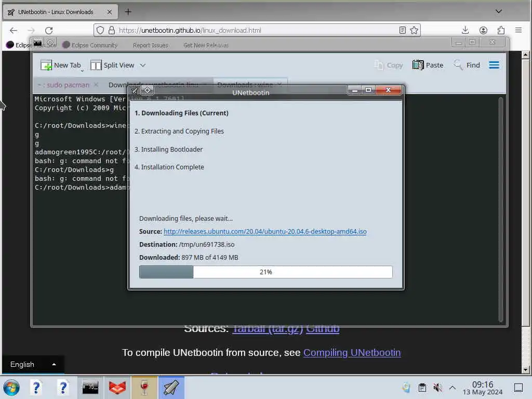Image resolution: width=532 pixels, height=399 pixels.
Task: Open the Windows Start orb menu
Action: point(11,388)
